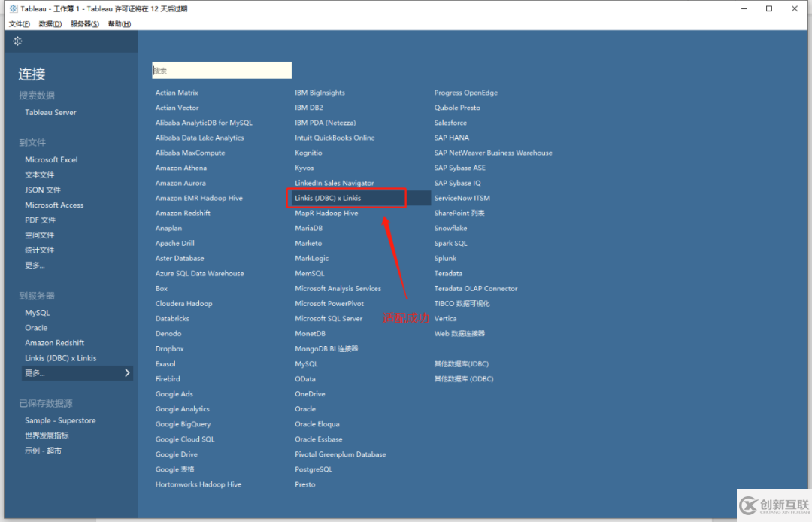
Task: Select Pivotal Greenplum Database connector
Action: point(341,454)
